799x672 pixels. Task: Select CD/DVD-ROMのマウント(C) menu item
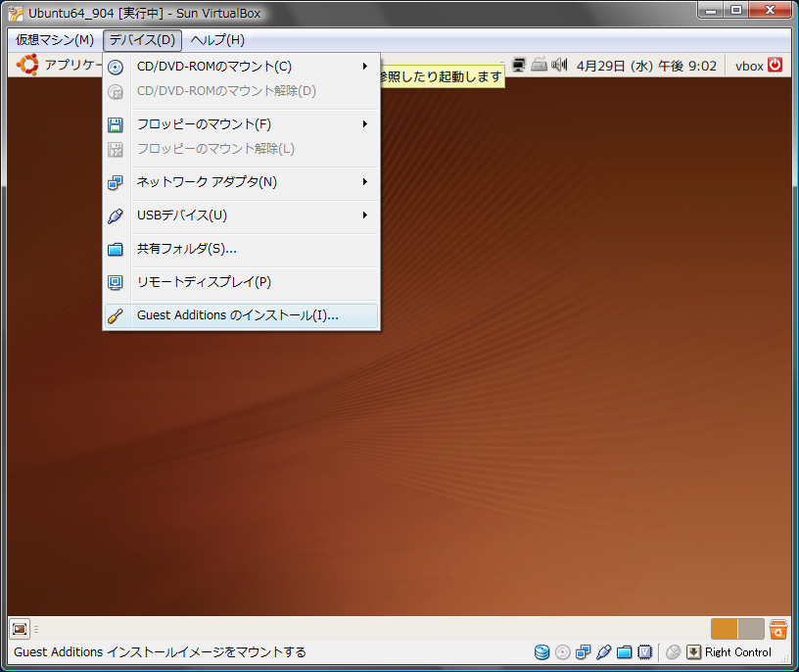pyautogui.click(x=241, y=67)
